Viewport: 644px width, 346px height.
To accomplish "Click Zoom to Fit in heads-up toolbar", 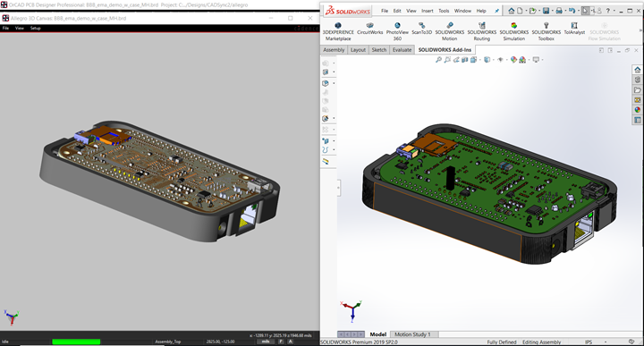I will click(438, 60).
